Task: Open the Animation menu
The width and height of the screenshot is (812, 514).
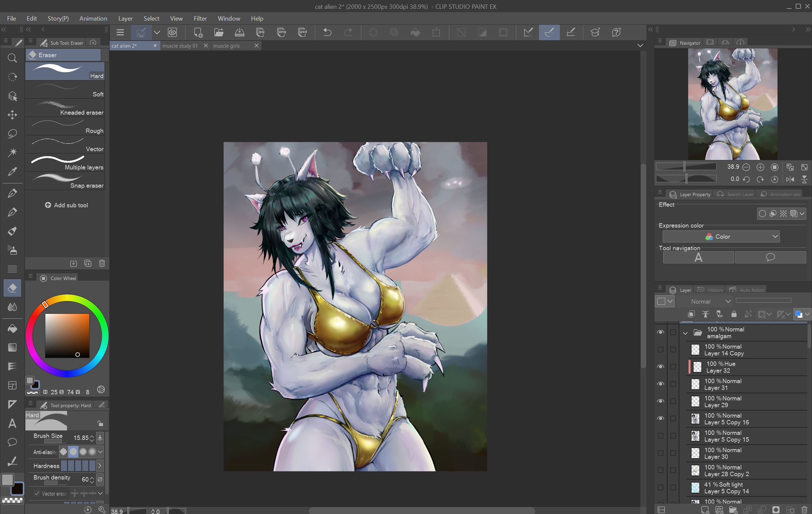Action: point(93,18)
